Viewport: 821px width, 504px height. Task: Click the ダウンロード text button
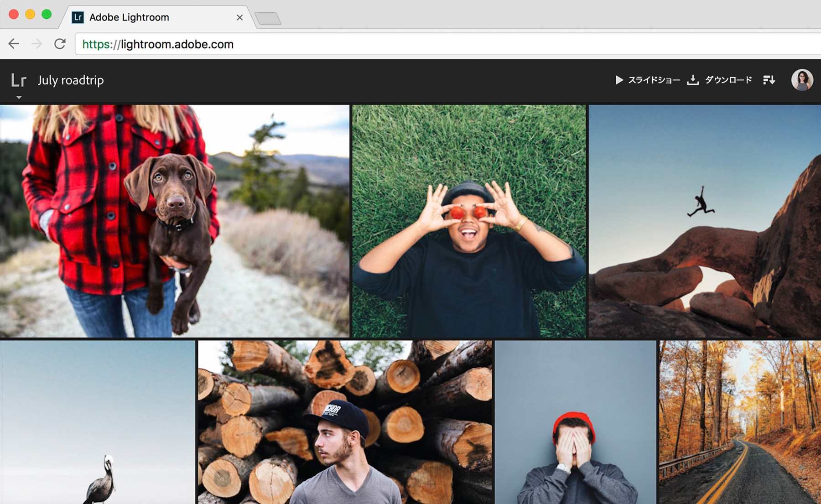pyautogui.click(x=728, y=80)
